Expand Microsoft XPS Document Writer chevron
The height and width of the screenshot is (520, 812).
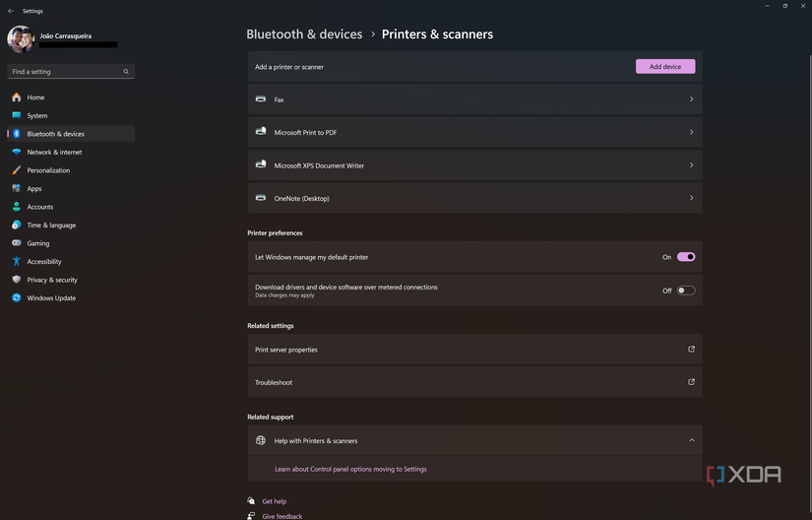tap(691, 165)
